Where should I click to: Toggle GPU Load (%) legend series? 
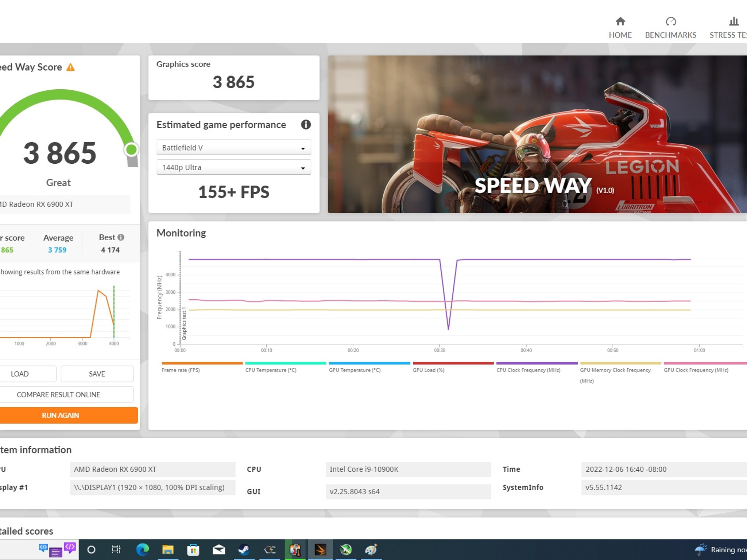coord(453,367)
